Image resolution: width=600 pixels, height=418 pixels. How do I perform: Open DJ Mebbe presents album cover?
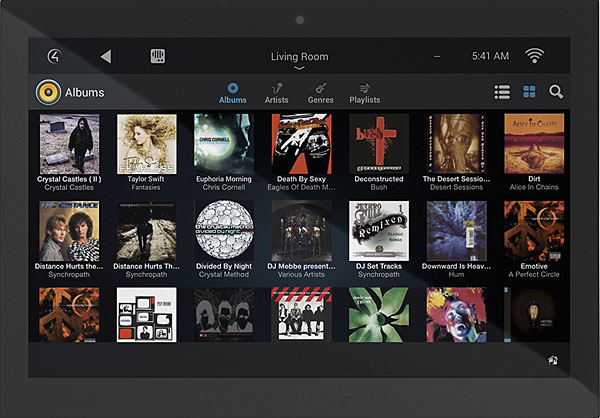tap(302, 231)
